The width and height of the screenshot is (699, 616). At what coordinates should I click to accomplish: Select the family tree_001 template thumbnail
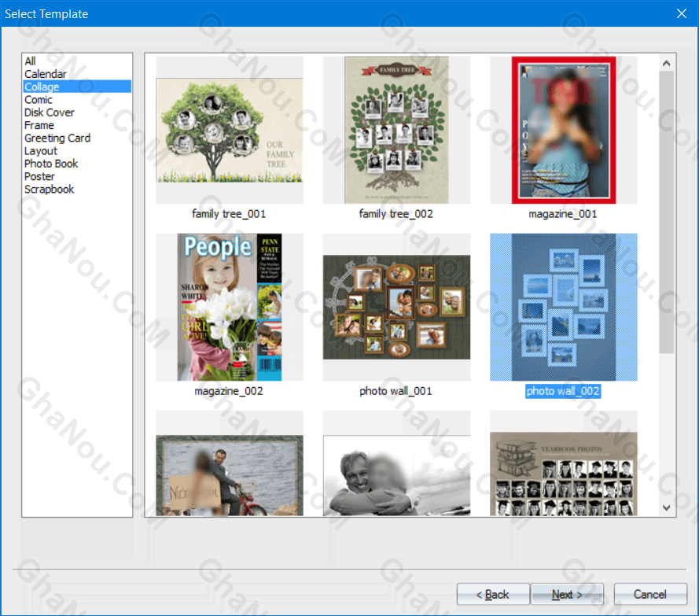pyautogui.click(x=229, y=130)
